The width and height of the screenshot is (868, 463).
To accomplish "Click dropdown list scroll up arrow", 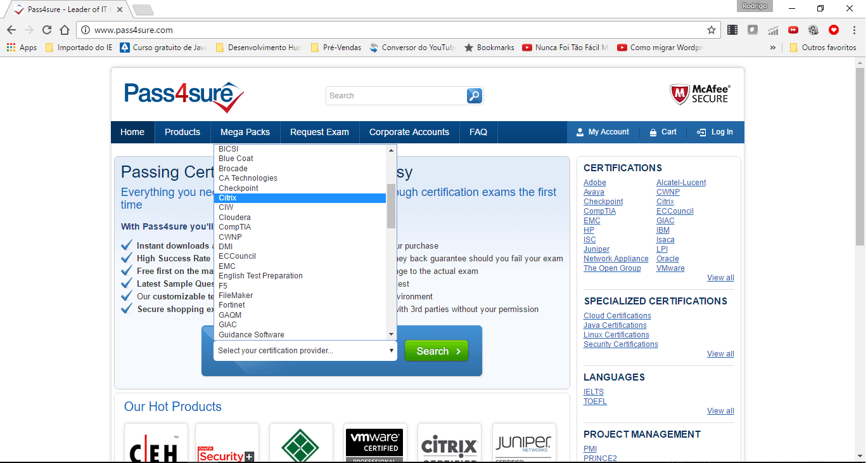I will [391, 150].
